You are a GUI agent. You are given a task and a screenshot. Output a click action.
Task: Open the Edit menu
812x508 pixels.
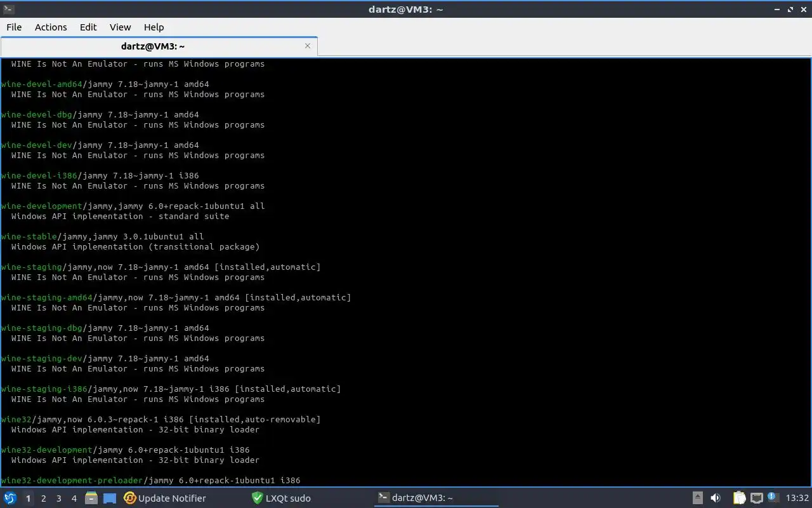point(88,27)
